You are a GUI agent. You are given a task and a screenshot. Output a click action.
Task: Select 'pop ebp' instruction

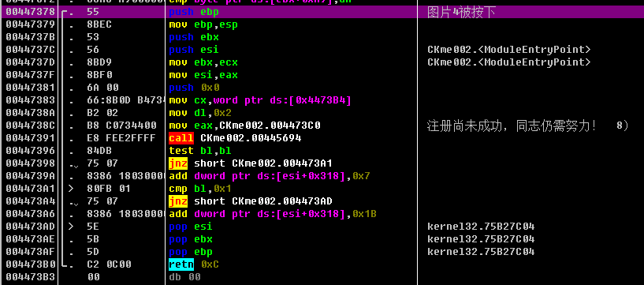coord(191,252)
